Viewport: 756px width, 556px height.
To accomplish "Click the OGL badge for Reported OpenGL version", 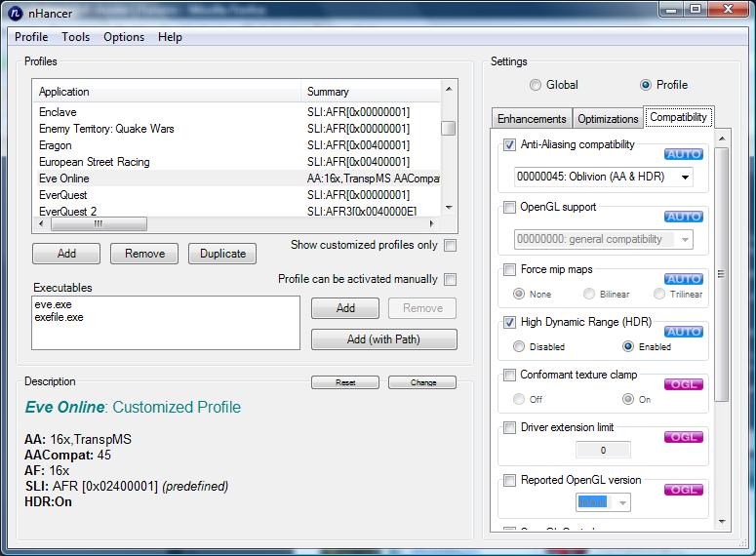I will pos(684,490).
